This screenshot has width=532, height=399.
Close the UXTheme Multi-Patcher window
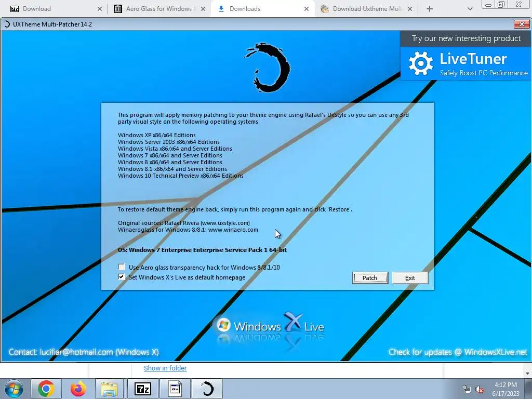522,24
